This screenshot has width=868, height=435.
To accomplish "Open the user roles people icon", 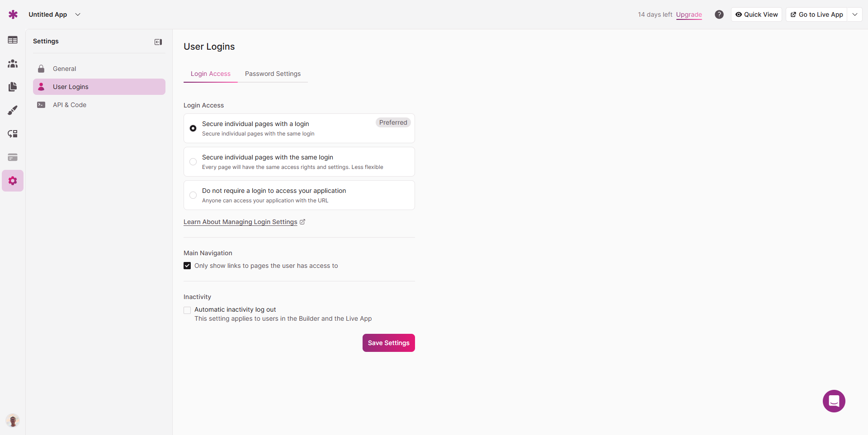I will pos(13,64).
